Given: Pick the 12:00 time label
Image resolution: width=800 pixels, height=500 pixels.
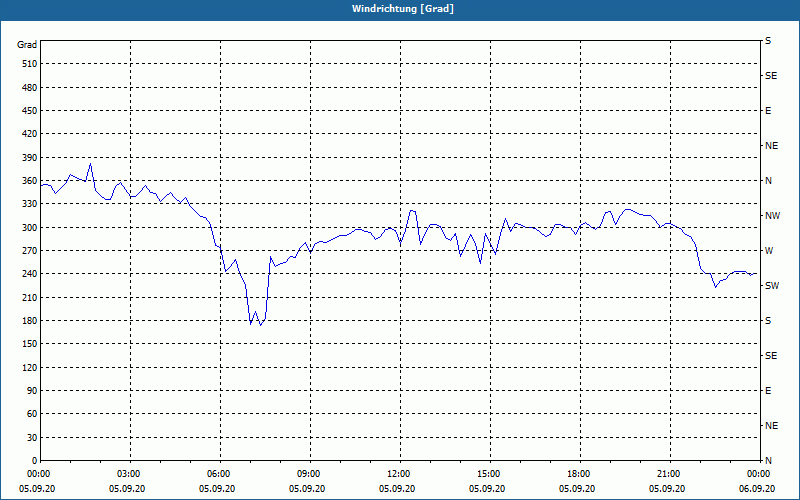Looking at the screenshot, I should click(x=398, y=474).
